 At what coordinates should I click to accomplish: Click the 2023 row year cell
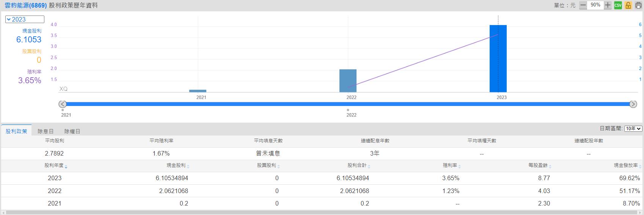(55, 178)
